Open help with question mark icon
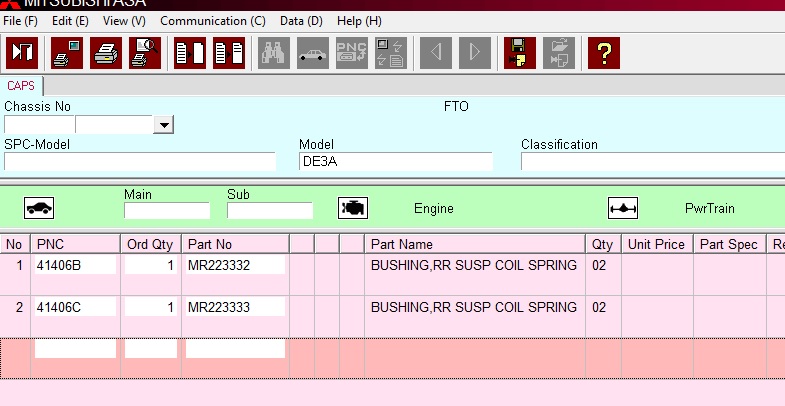Viewport: 785px width, 406px height. pyautogui.click(x=604, y=53)
